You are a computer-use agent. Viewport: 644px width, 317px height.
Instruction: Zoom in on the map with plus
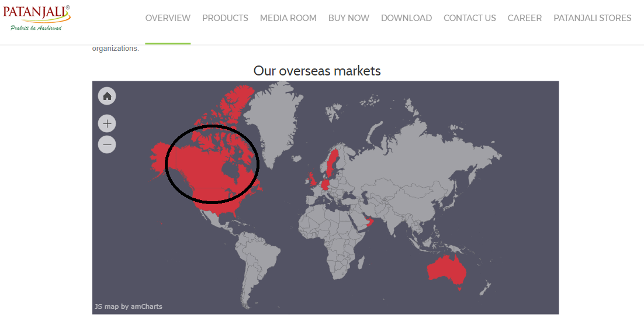pyautogui.click(x=107, y=123)
